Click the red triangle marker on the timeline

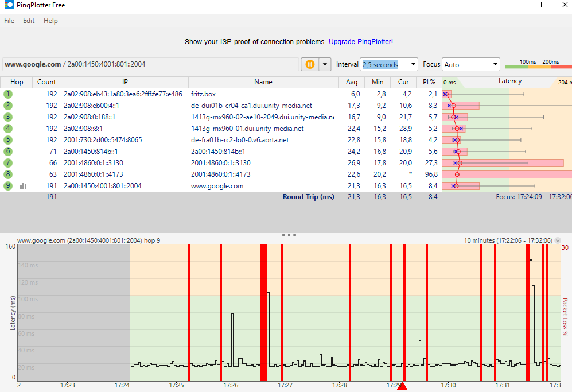coord(402,386)
